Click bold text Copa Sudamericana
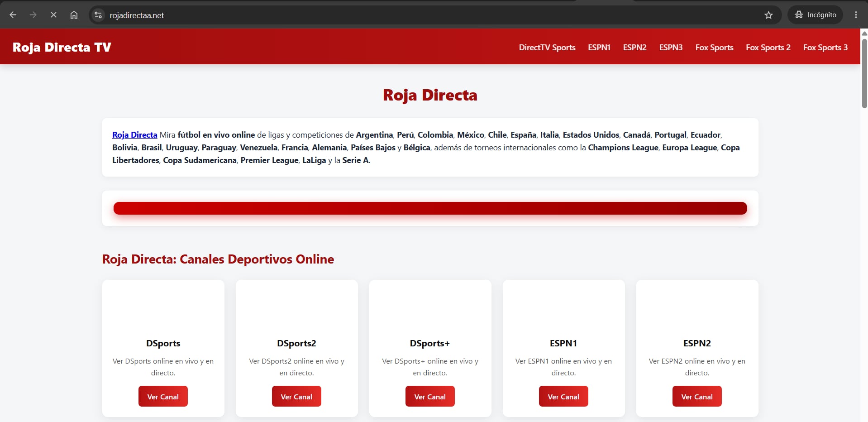Viewport: 868px width, 422px height. 200,160
